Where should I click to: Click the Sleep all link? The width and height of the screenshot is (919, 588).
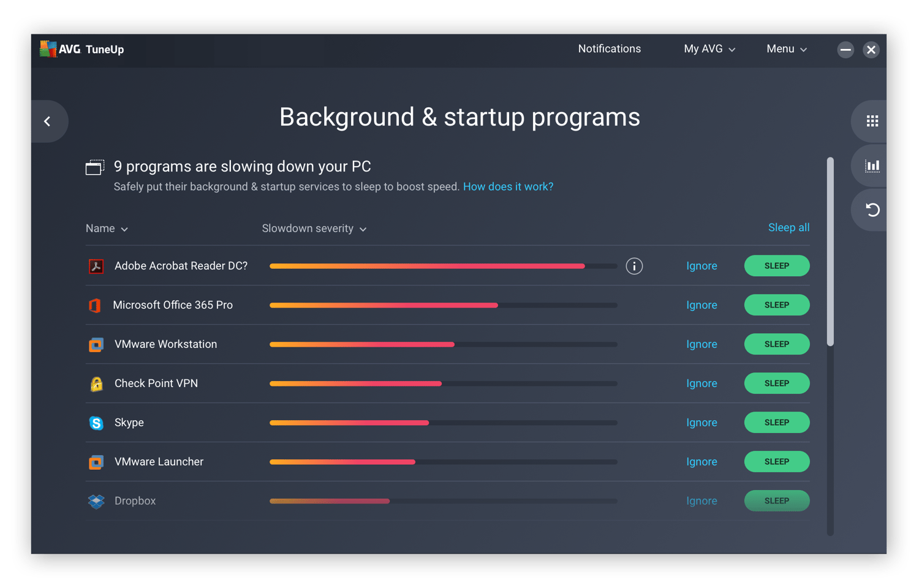click(x=789, y=228)
